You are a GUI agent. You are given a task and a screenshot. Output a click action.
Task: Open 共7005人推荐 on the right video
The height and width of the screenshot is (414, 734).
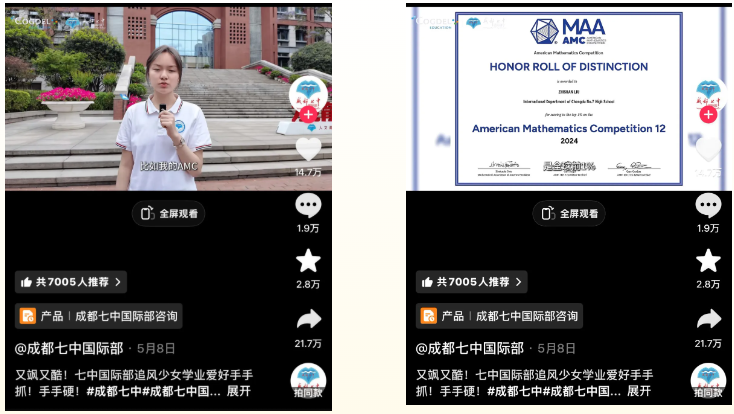pos(471,282)
